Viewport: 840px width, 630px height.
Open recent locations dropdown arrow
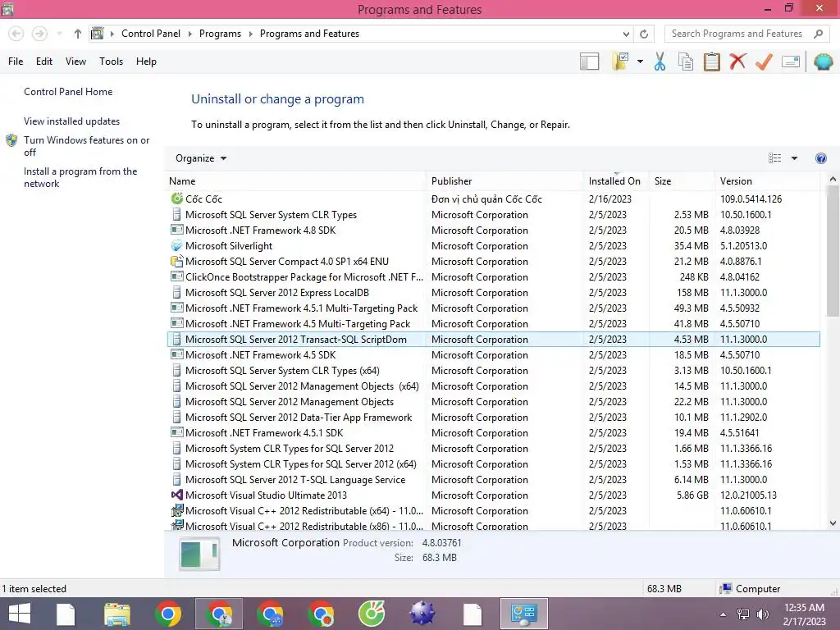tap(60, 34)
